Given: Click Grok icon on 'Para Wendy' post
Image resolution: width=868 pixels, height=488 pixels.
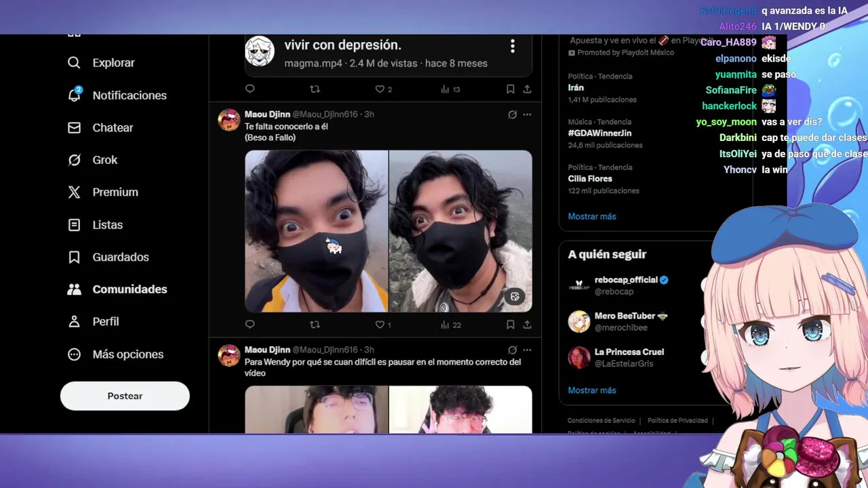Looking at the screenshot, I should [x=513, y=350].
